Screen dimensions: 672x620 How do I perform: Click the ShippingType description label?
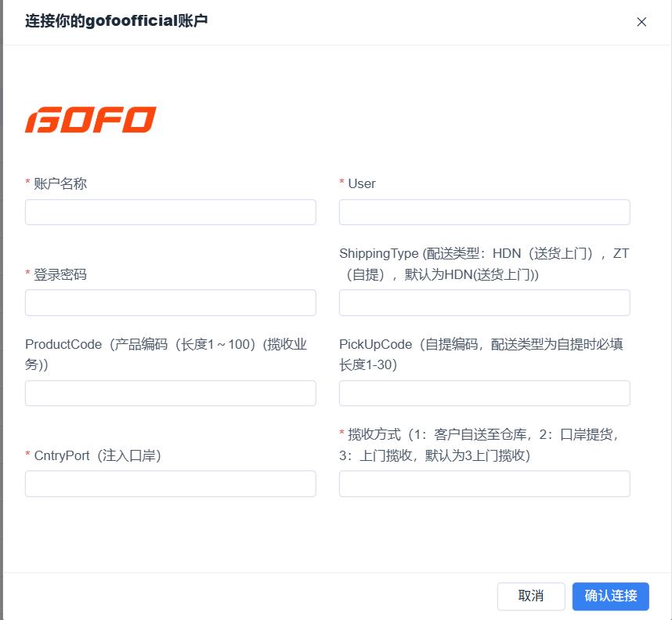484,263
